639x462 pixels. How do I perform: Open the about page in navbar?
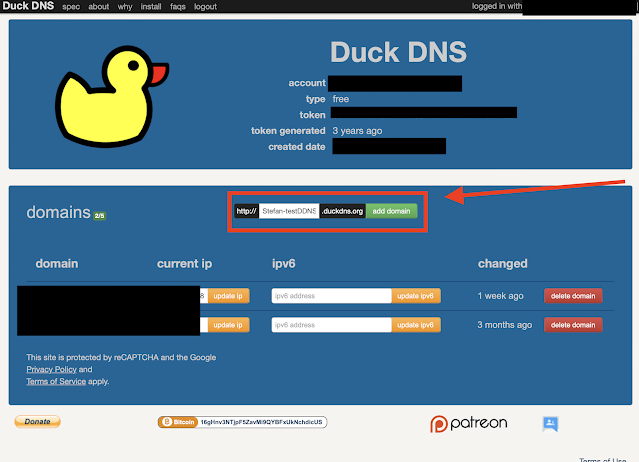[99, 7]
